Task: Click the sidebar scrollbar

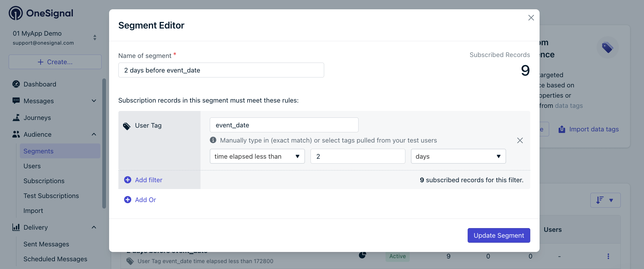Action: [104, 143]
